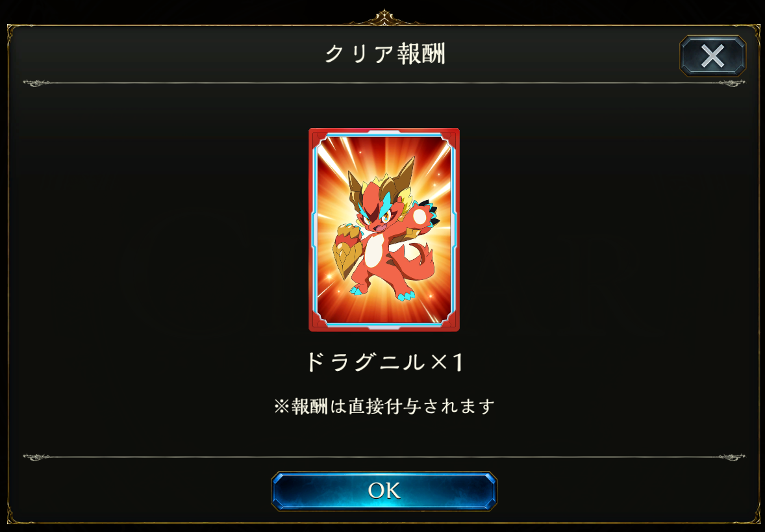The image size is (765, 532).
Task: Click left flourish of the upper divider
Action: (x=36, y=83)
